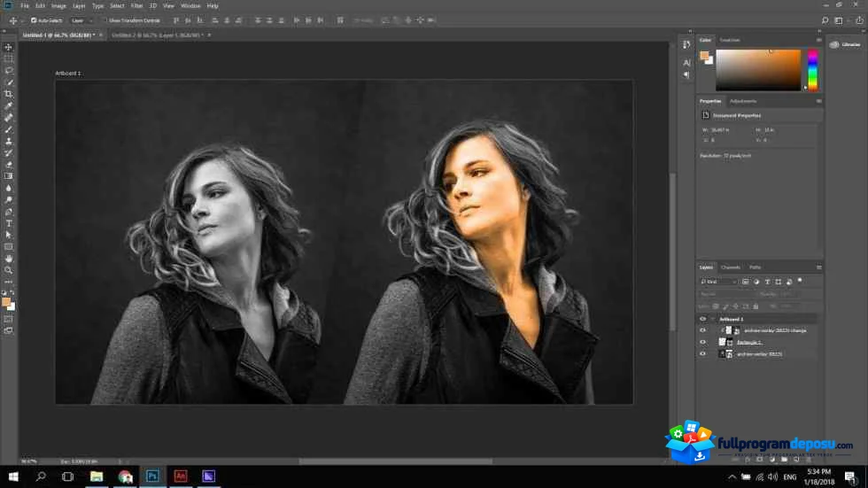Select the Hand tool
Screen dimensions: 868x488
[8, 259]
